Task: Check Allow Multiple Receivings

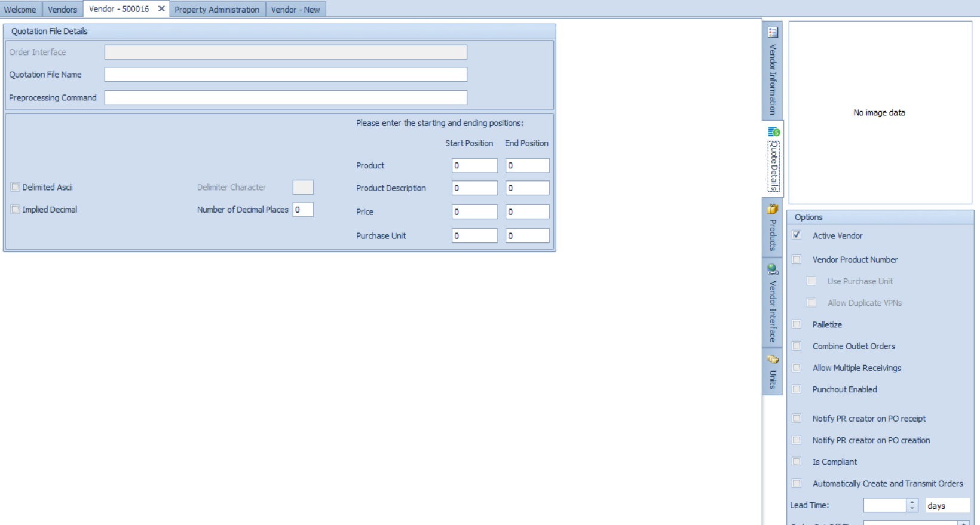Action: click(797, 368)
